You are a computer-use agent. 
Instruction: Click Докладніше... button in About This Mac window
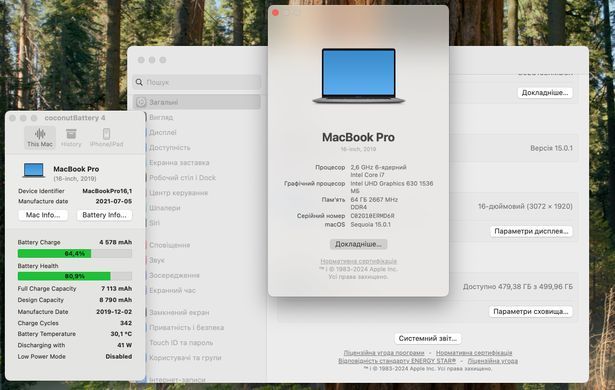[x=358, y=244]
